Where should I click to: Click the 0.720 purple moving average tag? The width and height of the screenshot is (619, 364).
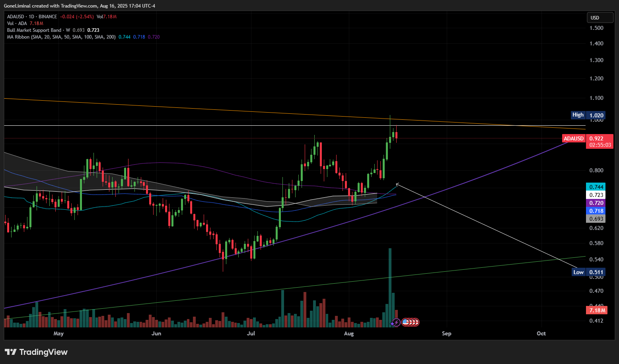(596, 203)
